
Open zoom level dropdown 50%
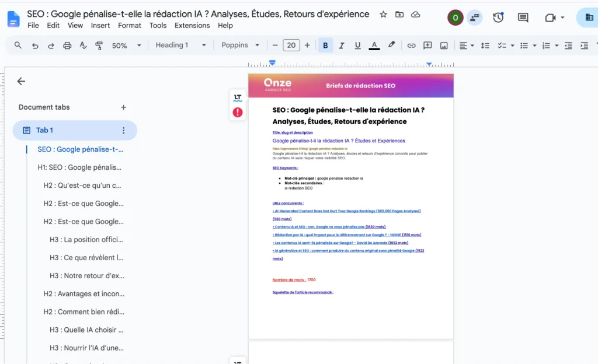click(127, 45)
